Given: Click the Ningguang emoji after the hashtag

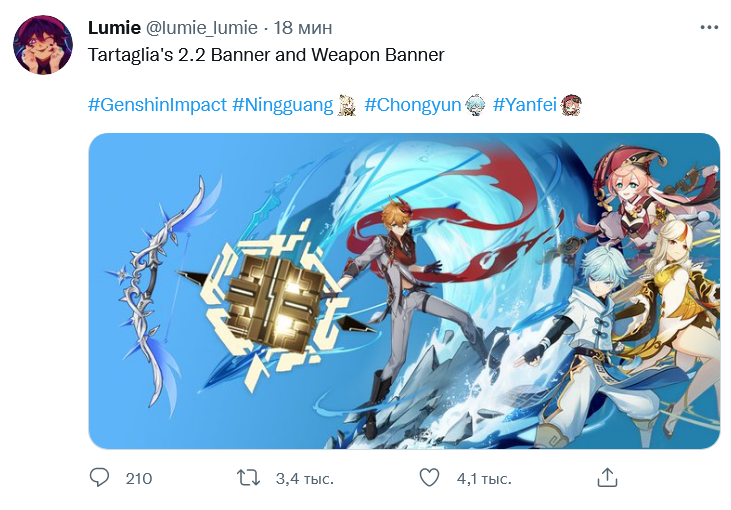Looking at the screenshot, I should [346, 105].
